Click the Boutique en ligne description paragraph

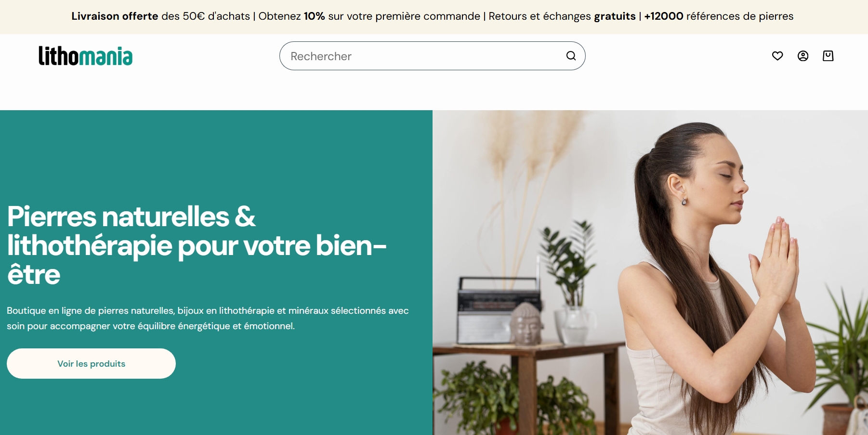[x=208, y=318]
